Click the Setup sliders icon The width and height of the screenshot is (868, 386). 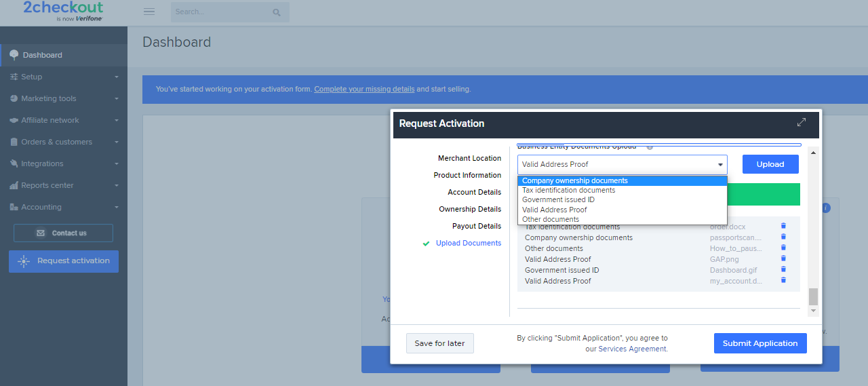coord(14,77)
